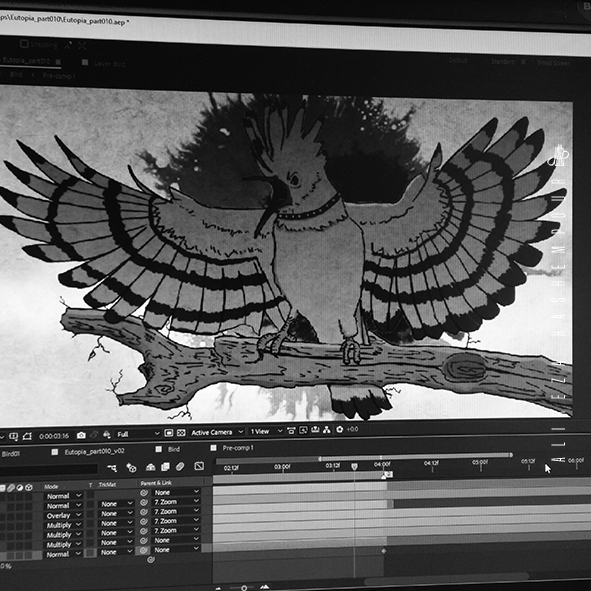Open the Active Camera dropdown
The image size is (591, 591).
tap(217, 432)
